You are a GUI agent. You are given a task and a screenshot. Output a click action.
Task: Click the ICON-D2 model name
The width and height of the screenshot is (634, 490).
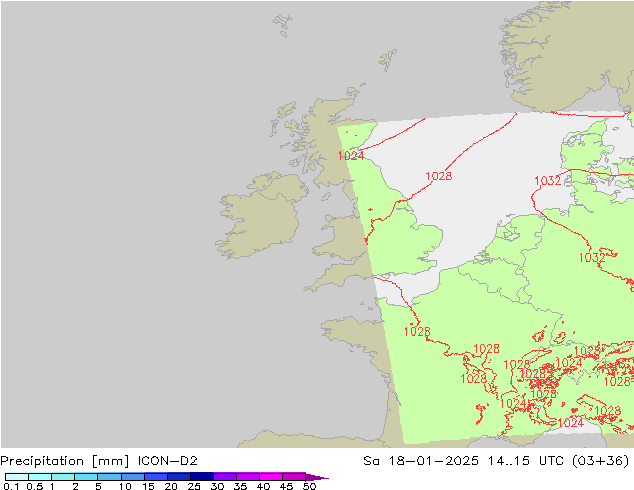point(168,461)
